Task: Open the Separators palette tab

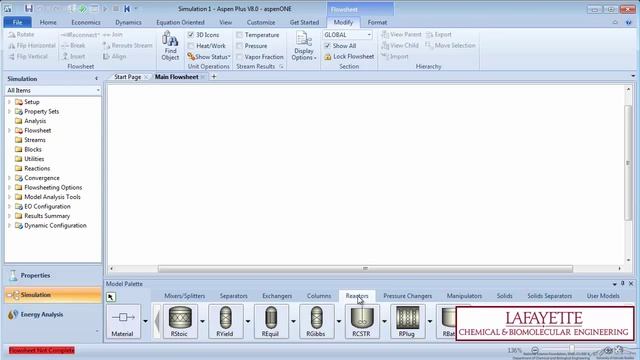Action: (233, 296)
